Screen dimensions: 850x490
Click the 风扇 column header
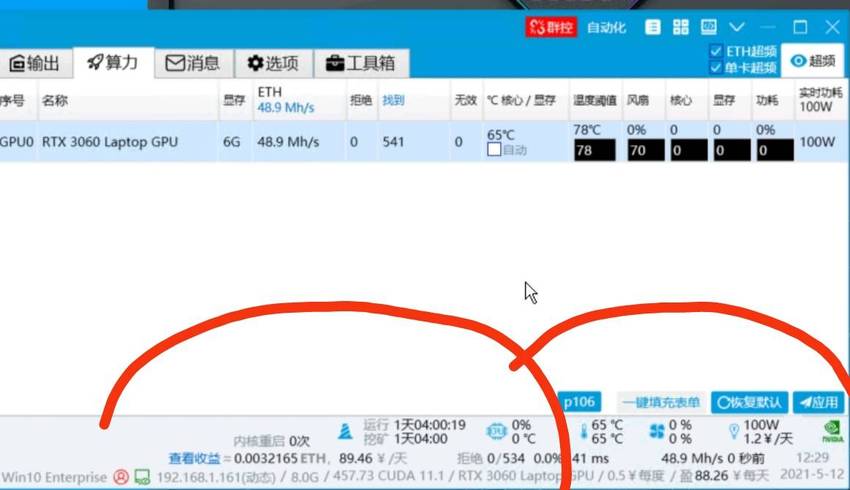point(638,100)
